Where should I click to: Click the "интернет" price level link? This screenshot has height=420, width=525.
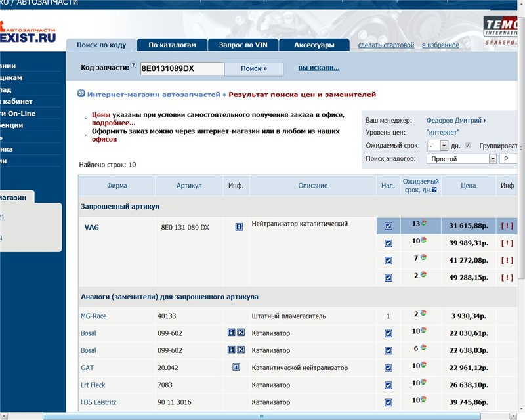click(443, 133)
